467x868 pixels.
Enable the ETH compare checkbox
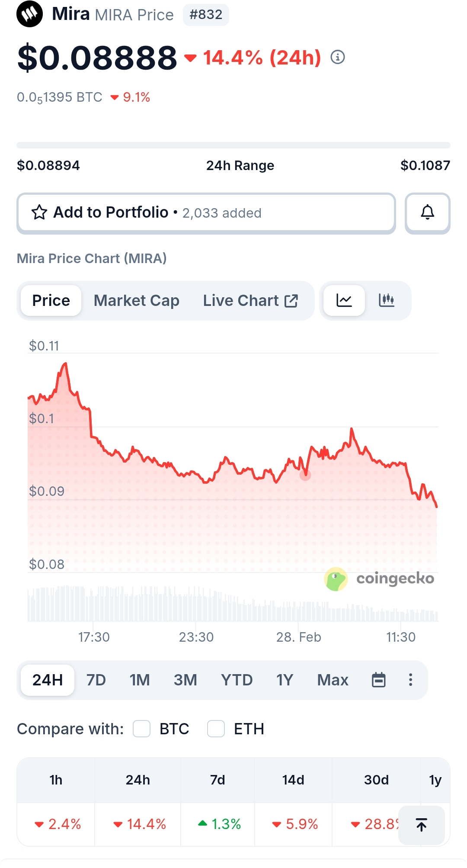point(216,729)
